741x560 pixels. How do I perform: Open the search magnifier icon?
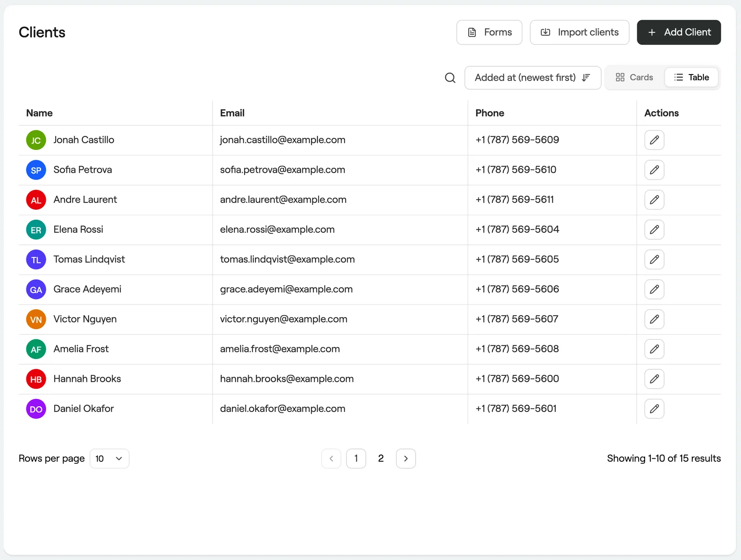(450, 78)
